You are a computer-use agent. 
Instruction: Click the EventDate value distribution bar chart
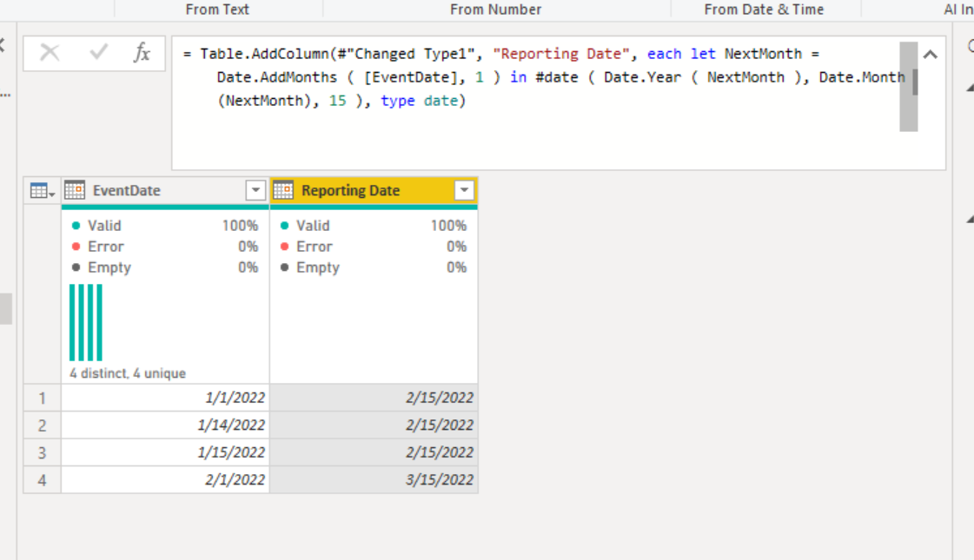pos(86,322)
